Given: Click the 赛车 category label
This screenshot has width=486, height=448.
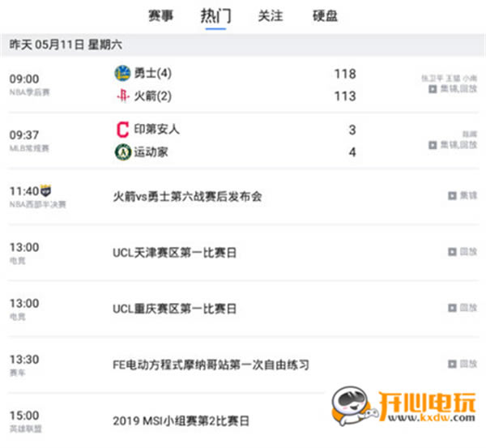Looking at the screenshot, I should [17, 373].
